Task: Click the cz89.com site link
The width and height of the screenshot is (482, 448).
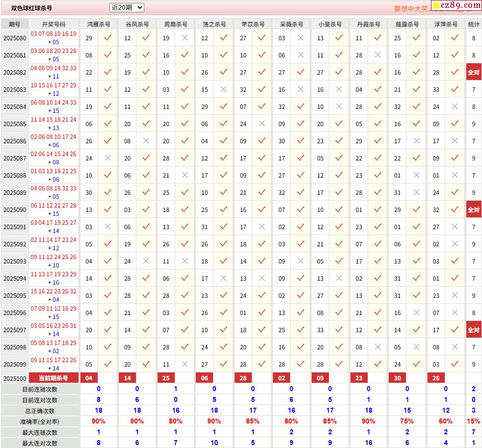Action: 456,5
